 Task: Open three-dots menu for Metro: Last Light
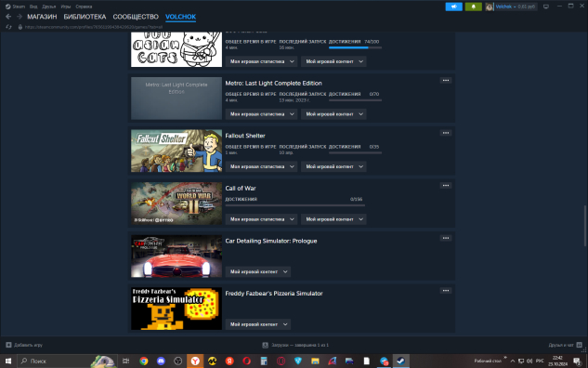pyautogui.click(x=446, y=80)
